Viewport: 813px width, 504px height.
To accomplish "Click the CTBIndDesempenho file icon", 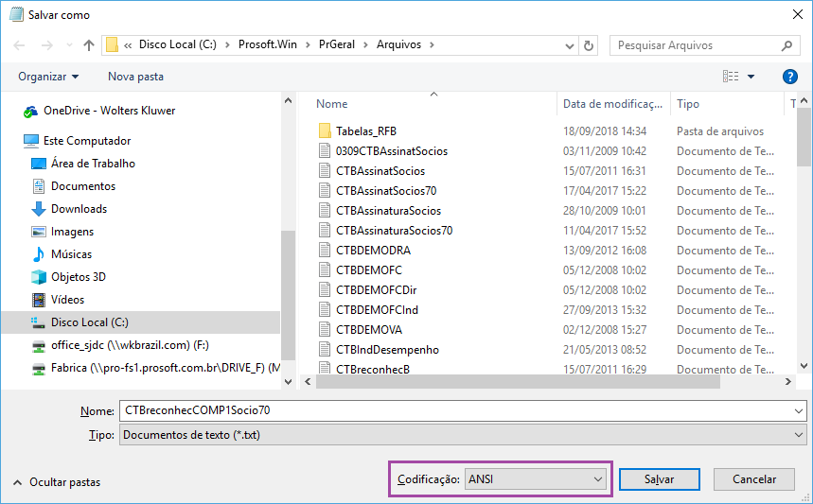I will (x=325, y=350).
